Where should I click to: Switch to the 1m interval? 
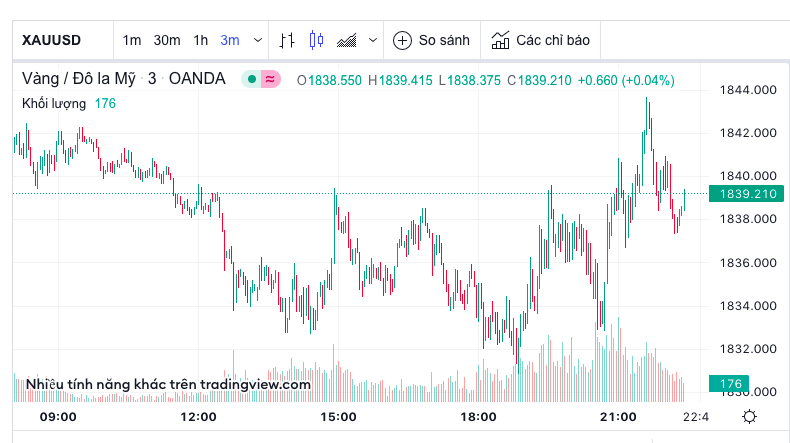click(132, 40)
